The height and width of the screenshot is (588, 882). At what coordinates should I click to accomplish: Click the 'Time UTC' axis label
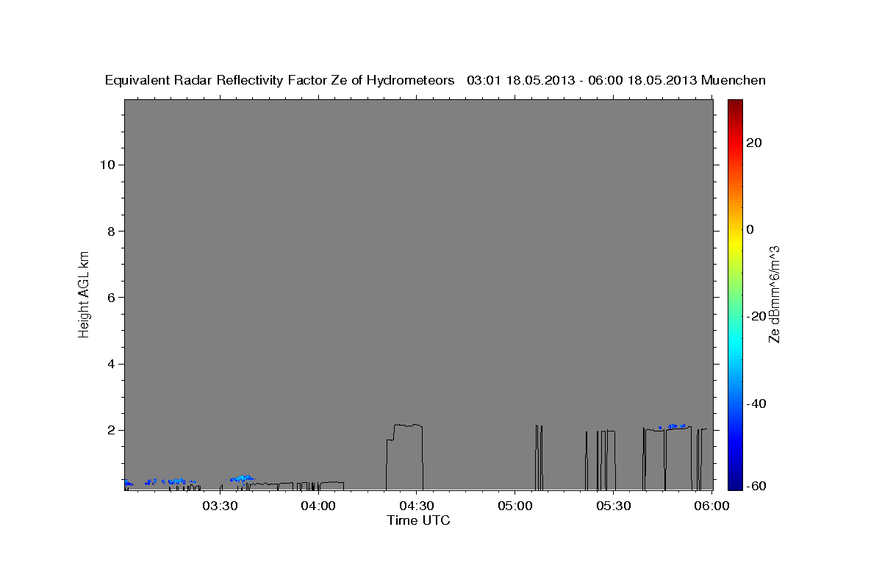click(x=418, y=520)
